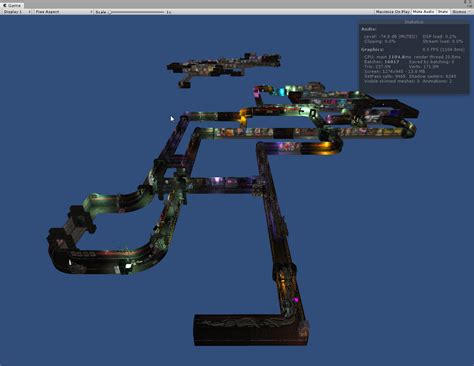Toggle Maximize On Play
Image resolution: width=474 pixels, height=366 pixels.
point(392,12)
